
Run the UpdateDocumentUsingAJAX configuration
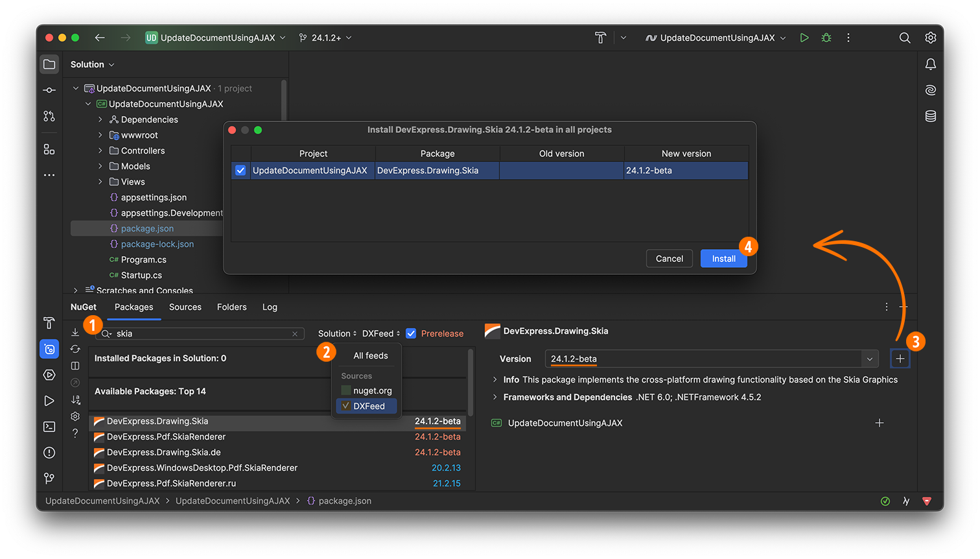pyautogui.click(x=804, y=38)
